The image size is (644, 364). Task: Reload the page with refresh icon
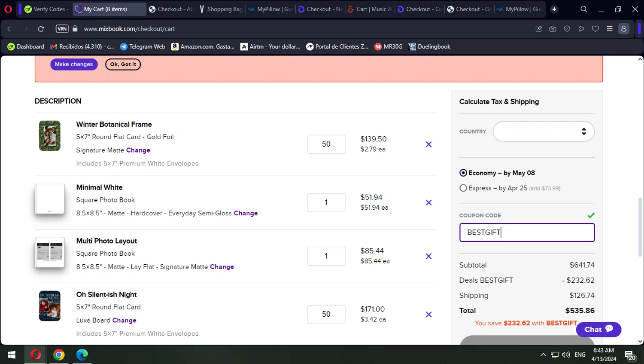coord(41,29)
